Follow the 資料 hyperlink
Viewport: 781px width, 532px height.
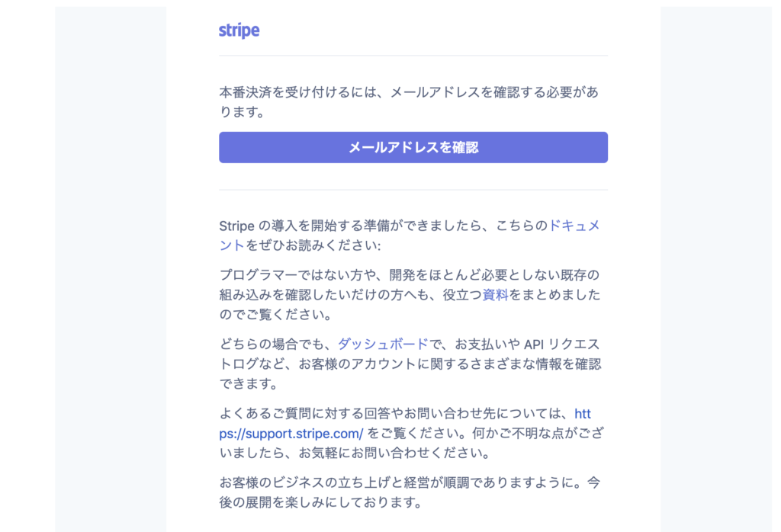click(x=495, y=294)
